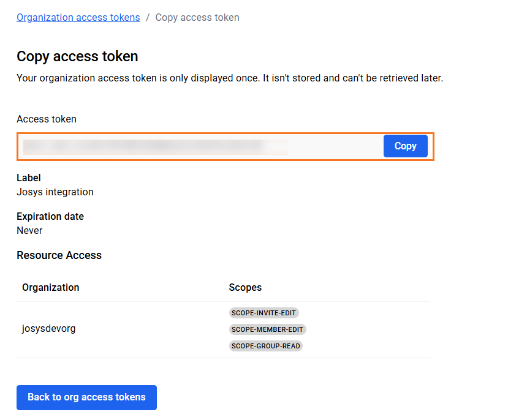
Task: Click the Scopes column header
Action: point(245,287)
